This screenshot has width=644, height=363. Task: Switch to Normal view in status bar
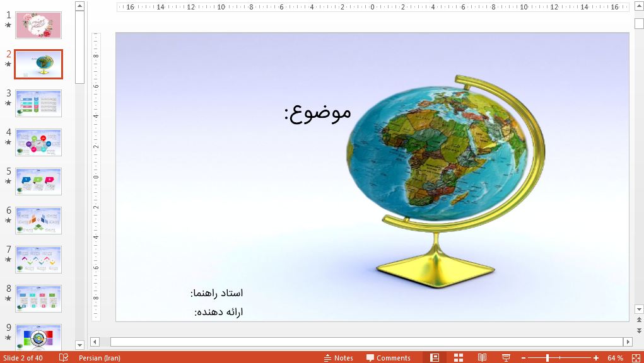435,357
